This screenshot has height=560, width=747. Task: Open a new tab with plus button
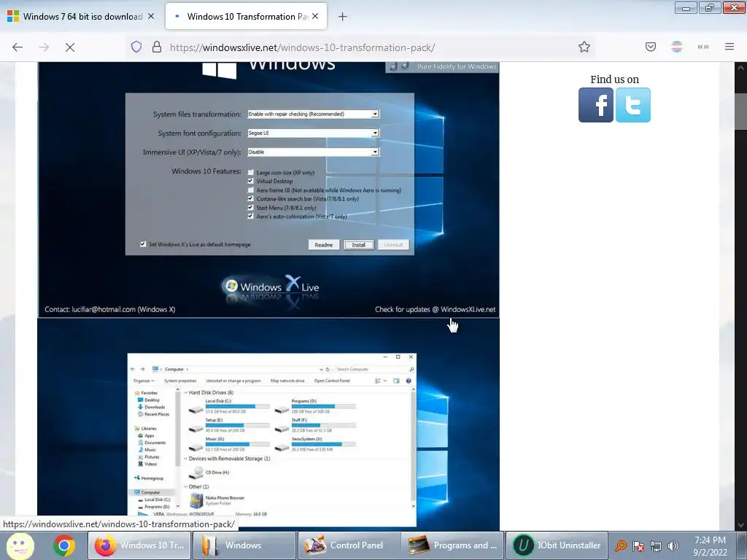(x=342, y=17)
